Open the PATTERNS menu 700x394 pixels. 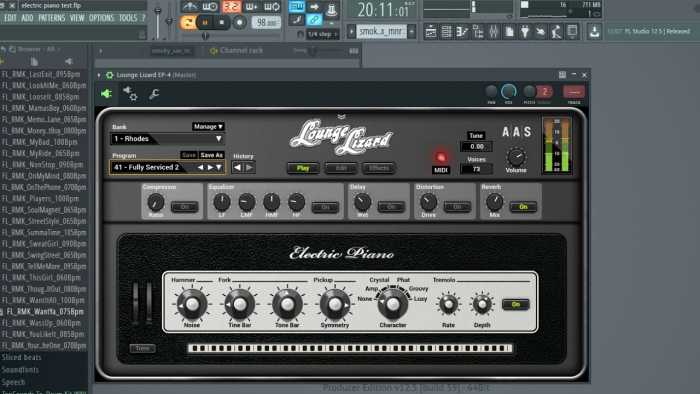(x=52, y=18)
